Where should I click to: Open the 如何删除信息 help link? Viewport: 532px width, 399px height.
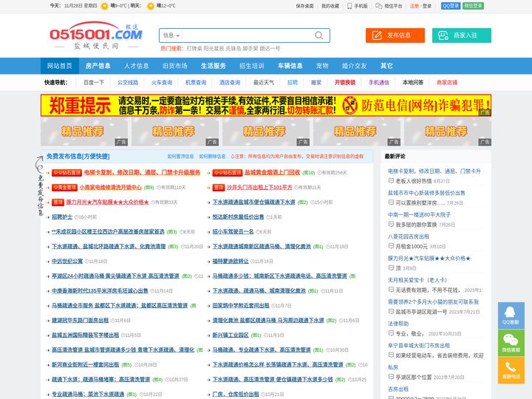click(212, 157)
